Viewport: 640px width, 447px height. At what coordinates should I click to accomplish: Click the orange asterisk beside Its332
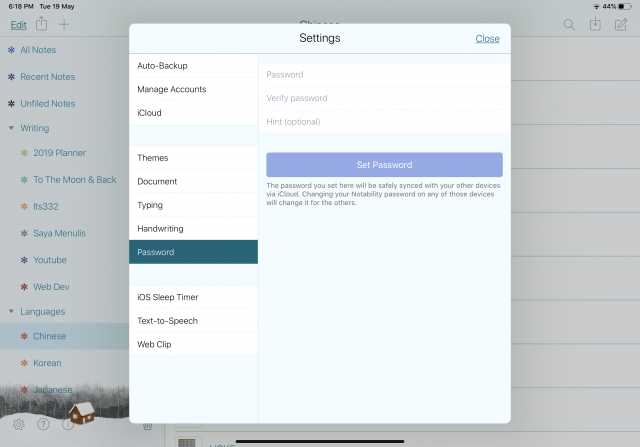tap(24, 207)
